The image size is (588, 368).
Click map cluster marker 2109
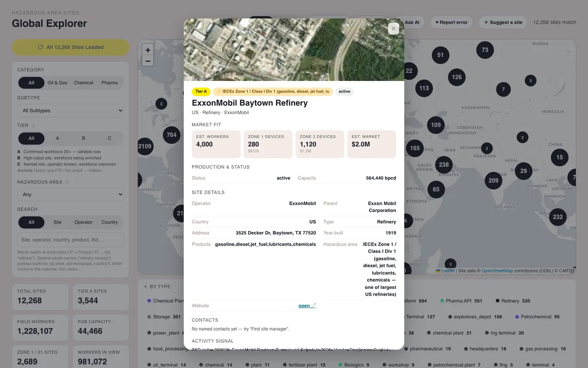point(145,146)
